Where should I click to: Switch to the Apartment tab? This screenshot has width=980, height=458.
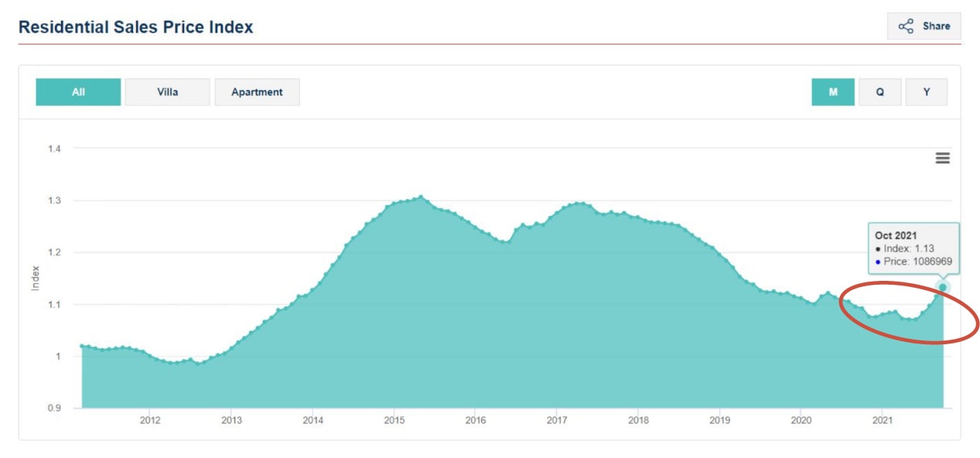point(257,92)
